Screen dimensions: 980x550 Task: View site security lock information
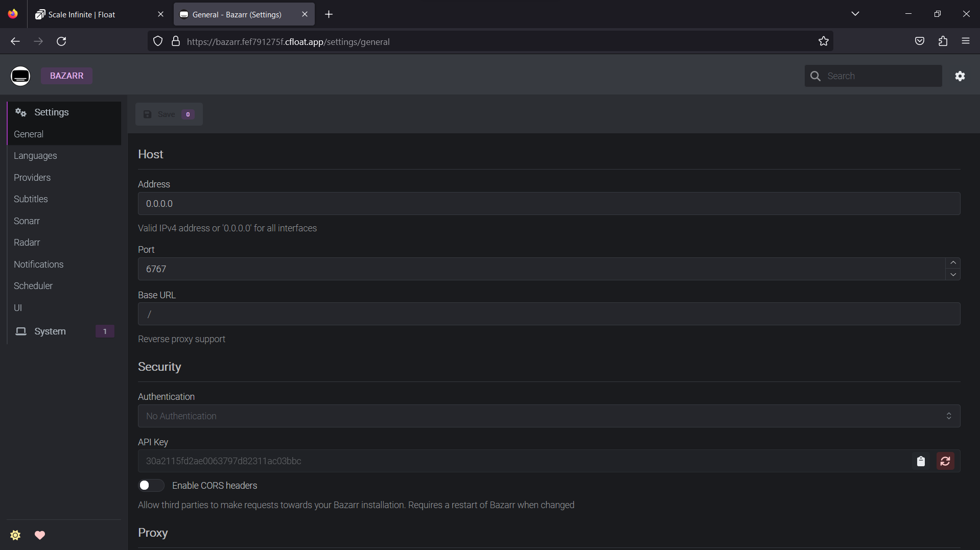[x=176, y=41]
